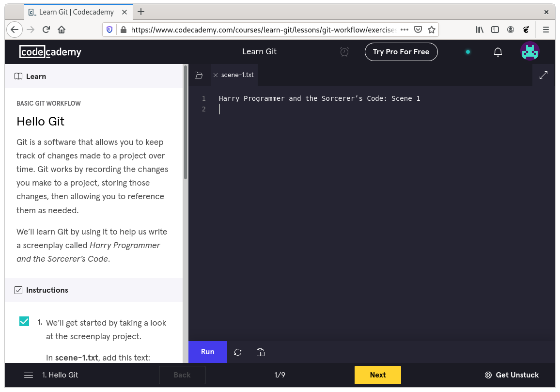Reset the code with the refresh icon

point(238,352)
